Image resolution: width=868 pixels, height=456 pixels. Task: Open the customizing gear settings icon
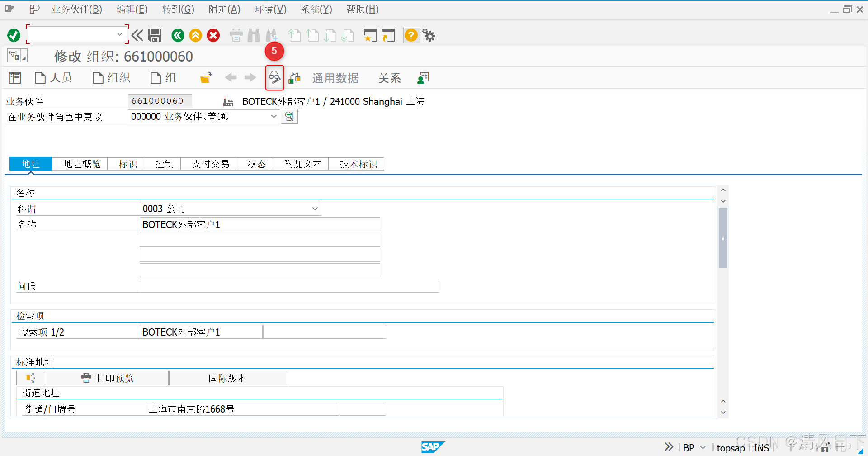[428, 35]
